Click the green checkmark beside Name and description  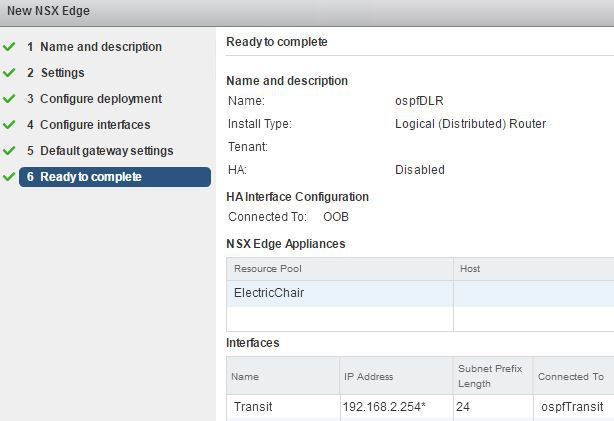coord(10,47)
